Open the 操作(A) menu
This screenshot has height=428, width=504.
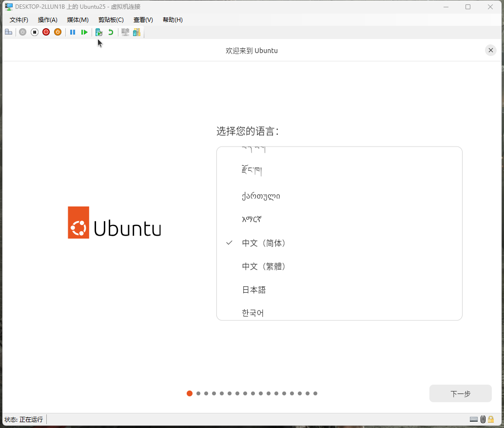pos(47,20)
